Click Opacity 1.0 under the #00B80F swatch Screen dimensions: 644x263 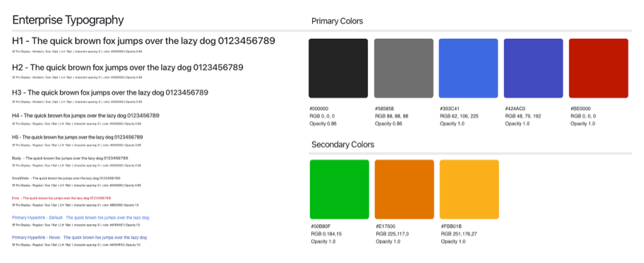[x=323, y=242]
